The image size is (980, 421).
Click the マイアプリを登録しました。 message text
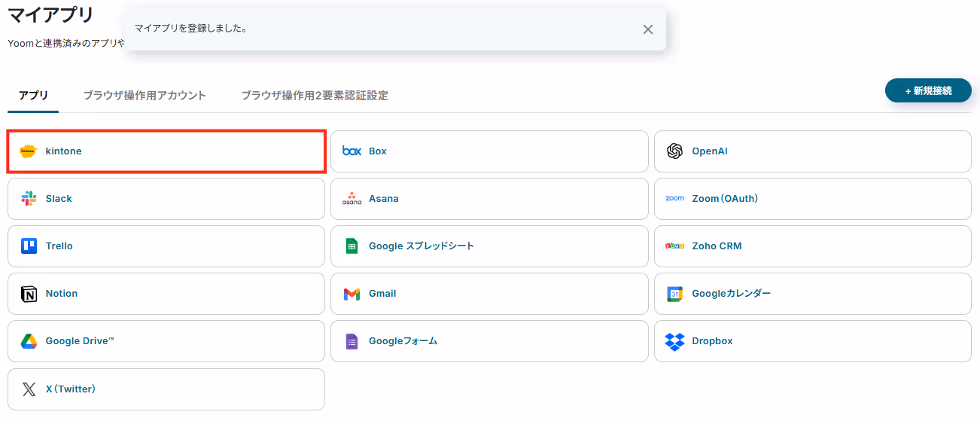(x=191, y=29)
